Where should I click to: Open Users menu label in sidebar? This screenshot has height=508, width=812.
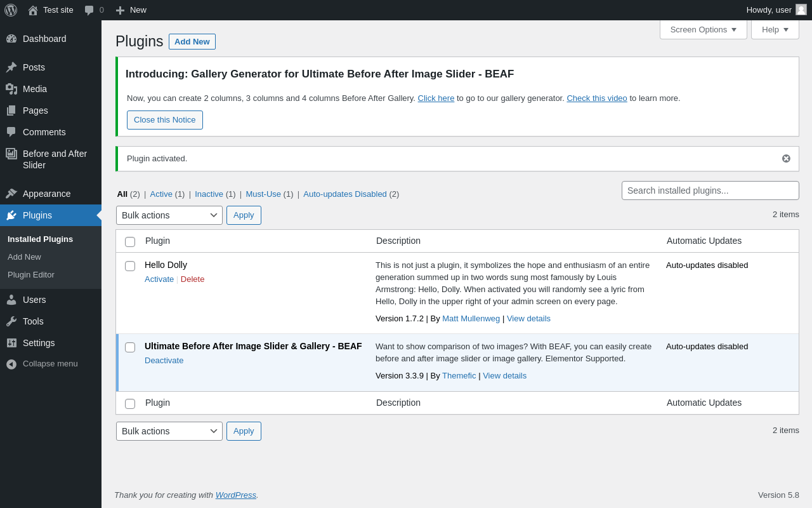[34, 300]
